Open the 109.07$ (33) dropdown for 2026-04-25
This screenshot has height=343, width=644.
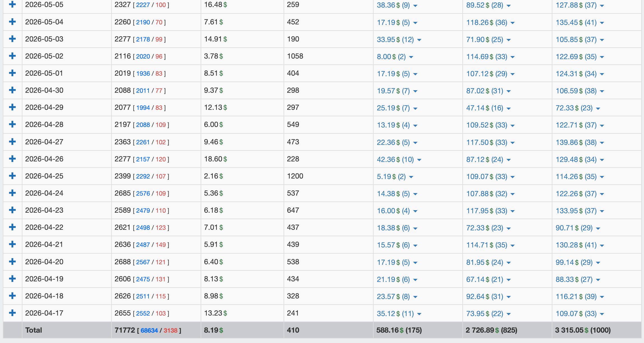pos(490,177)
